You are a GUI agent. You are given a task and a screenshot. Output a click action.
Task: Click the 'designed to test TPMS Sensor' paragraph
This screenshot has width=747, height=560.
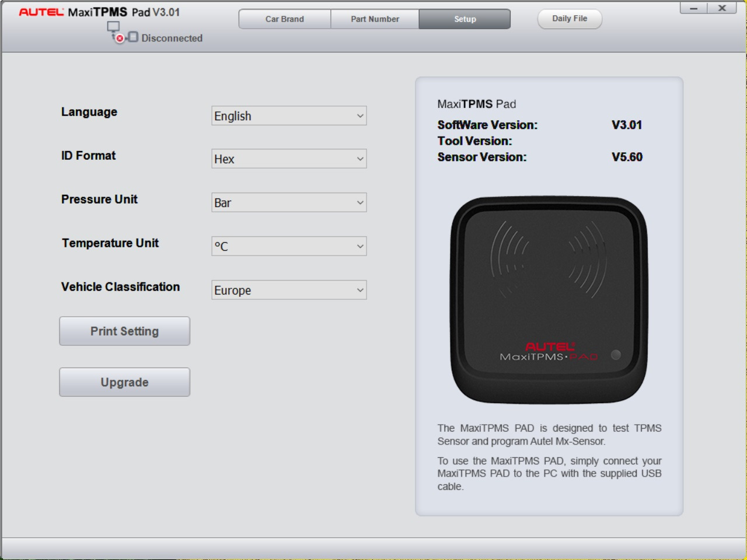pos(550,435)
